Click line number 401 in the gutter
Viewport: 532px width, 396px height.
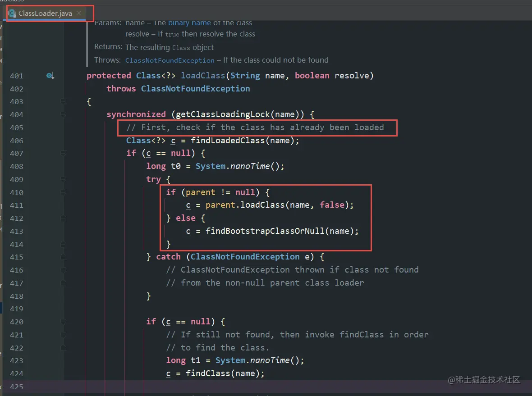coord(16,76)
